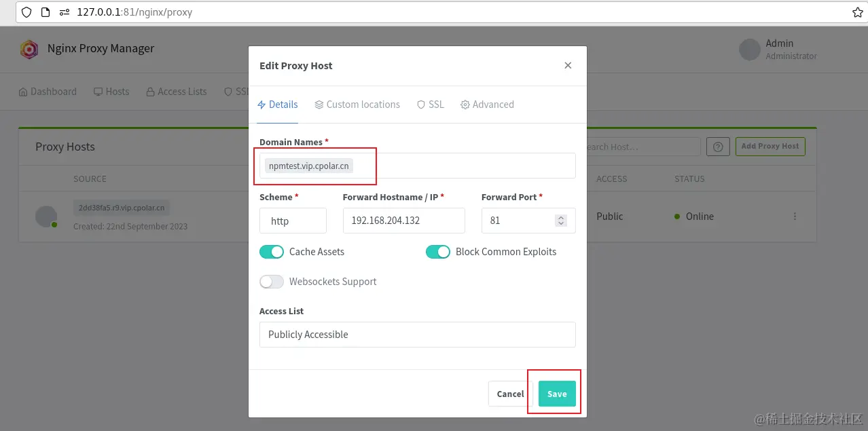Image resolution: width=868 pixels, height=431 pixels.
Task: Click the proxy host row avatar
Action: [x=46, y=217]
